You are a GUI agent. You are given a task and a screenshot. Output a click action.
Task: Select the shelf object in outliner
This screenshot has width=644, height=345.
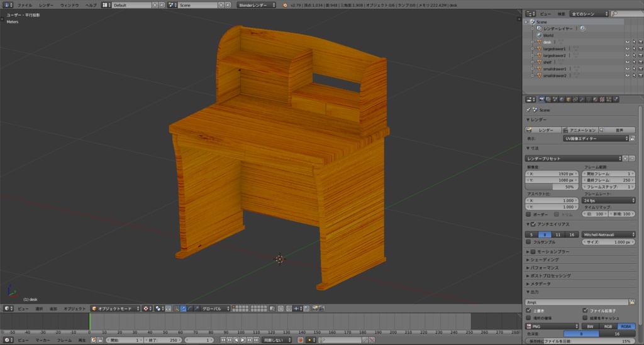pyautogui.click(x=548, y=62)
